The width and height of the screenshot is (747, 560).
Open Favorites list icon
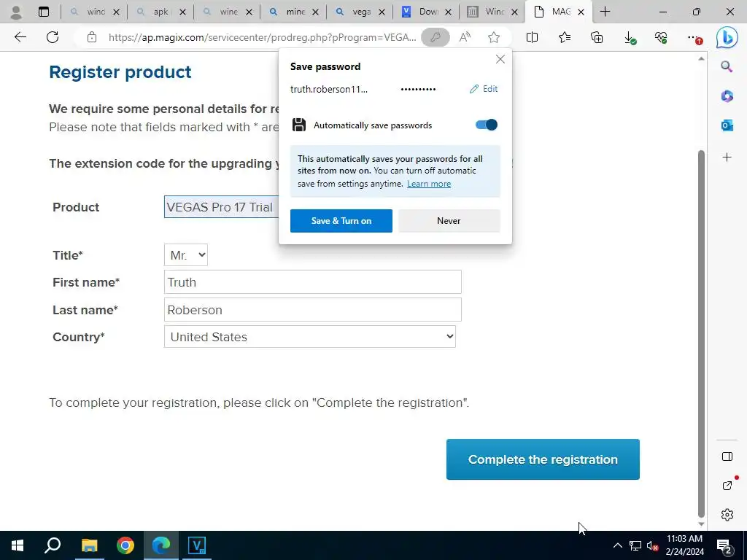coord(565,37)
